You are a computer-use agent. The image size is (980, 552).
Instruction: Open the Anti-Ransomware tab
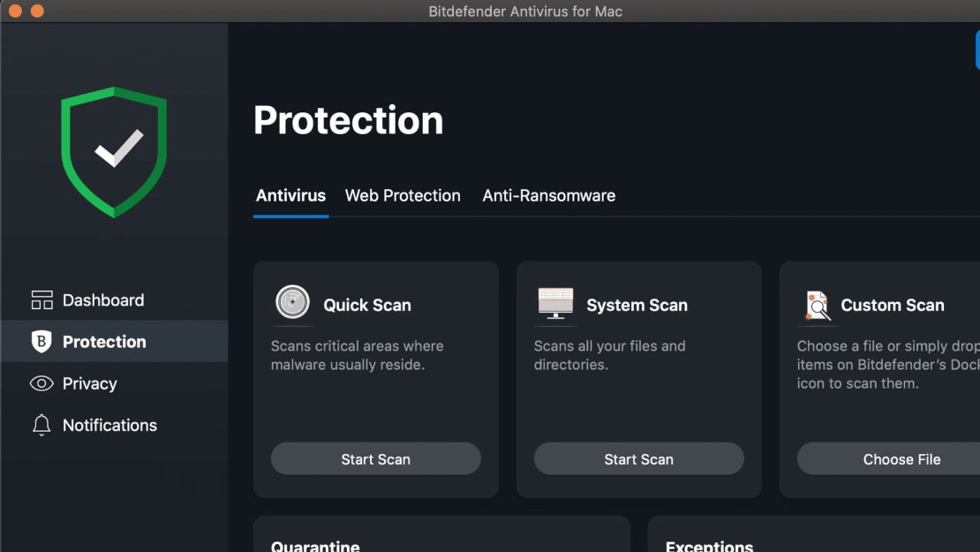pyautogui.click(x=549, y=196)
